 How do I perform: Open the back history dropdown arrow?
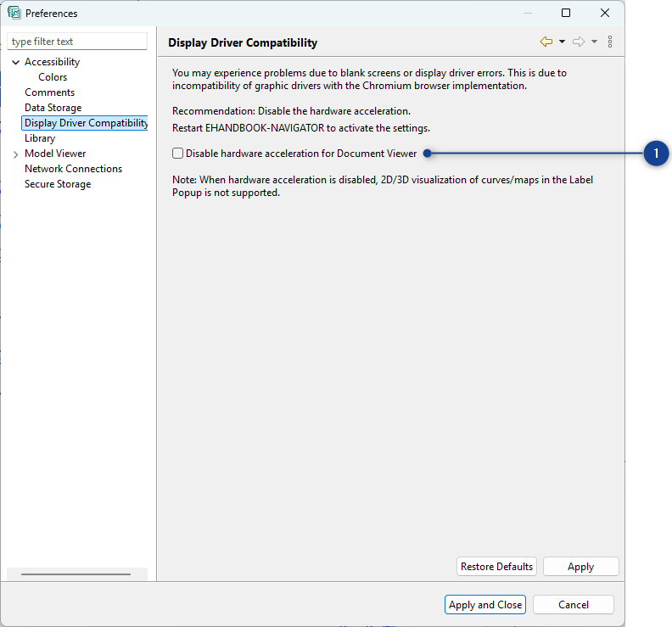coord(562,42)
